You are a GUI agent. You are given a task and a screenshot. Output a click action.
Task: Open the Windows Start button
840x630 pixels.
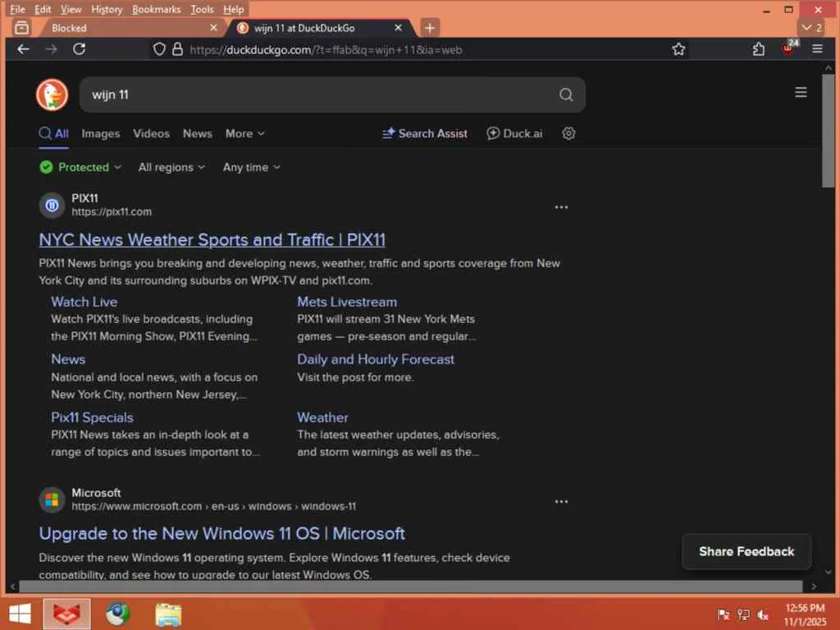click(21, 614)
